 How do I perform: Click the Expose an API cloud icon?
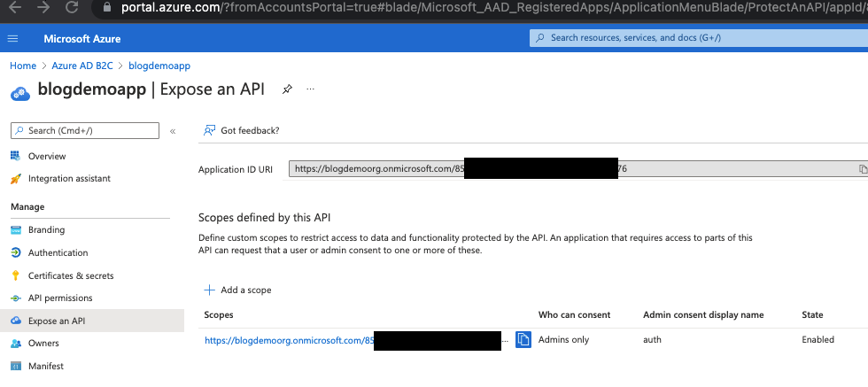16,321
